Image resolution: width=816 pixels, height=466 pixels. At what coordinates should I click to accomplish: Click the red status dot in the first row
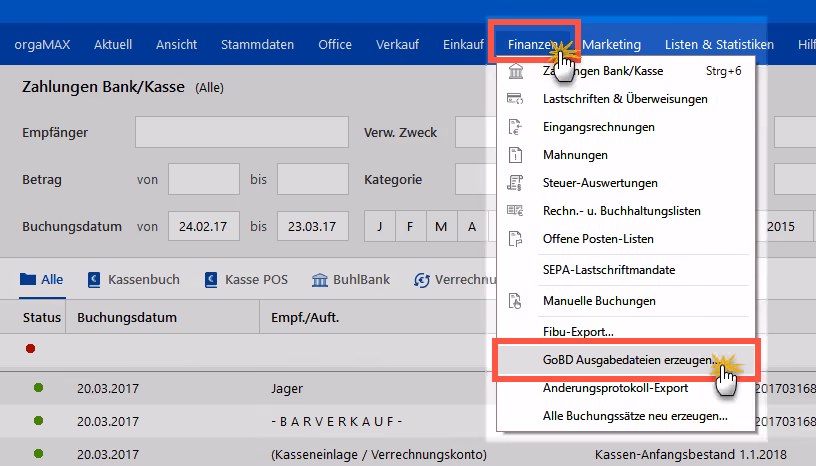click(30, 348)
